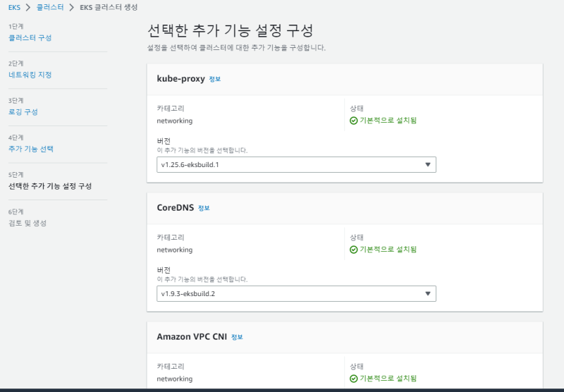
Task: Open the 정보 link next to CoreDNS
Action: pyautogui.click(x=204, y=208)
